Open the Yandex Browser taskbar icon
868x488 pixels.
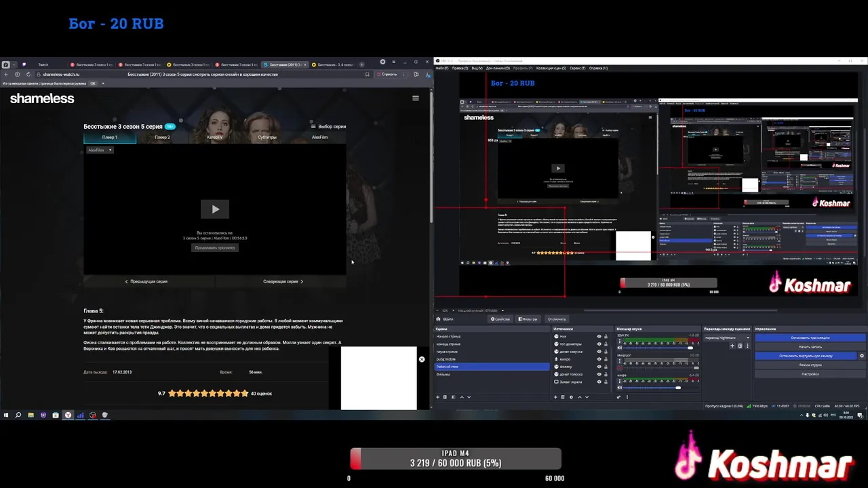click(68, 415)
